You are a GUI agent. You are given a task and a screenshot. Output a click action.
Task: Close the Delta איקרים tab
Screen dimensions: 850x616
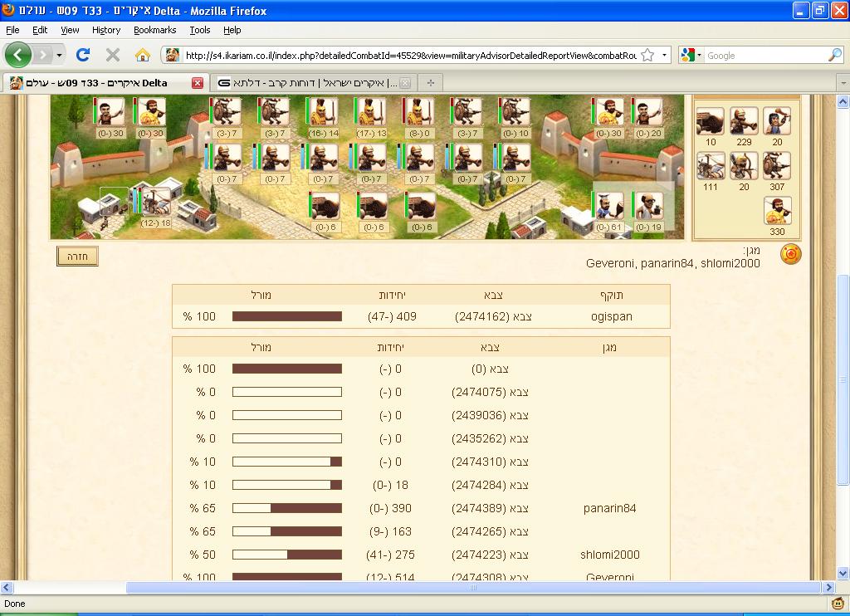pyautogui.click(x=198, y=83)
